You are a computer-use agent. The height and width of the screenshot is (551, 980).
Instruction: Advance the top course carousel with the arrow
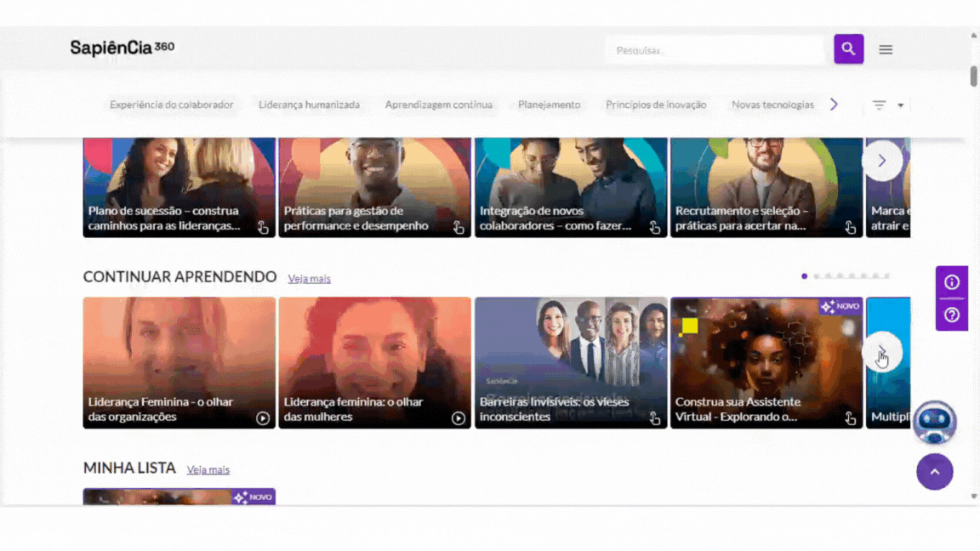882,161
